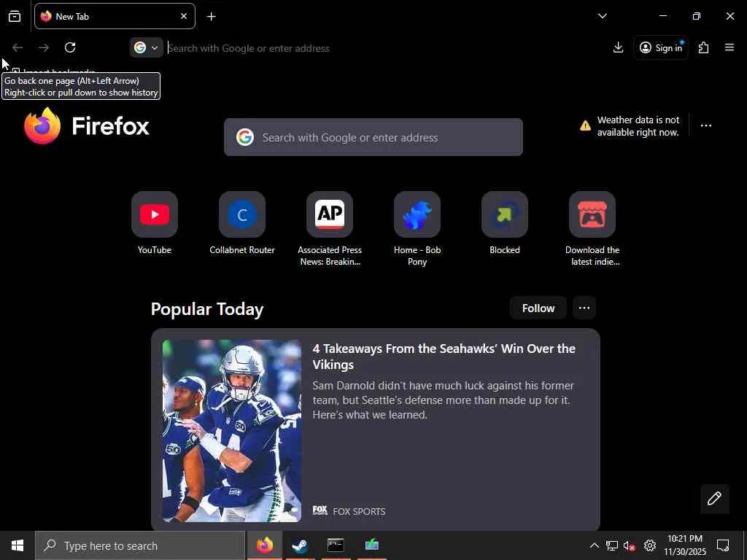Click the Sign in account button
The image size is (747, 560).
click(661, 47)
